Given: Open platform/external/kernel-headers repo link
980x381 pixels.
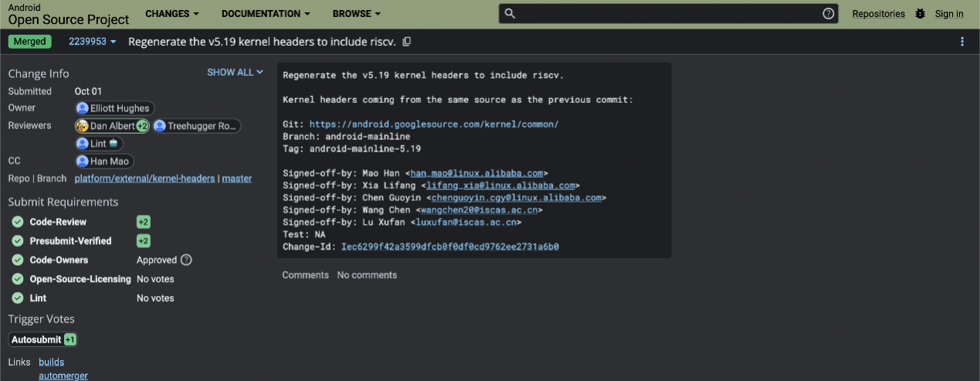Looking at the screenshot, I should [144, 179].
